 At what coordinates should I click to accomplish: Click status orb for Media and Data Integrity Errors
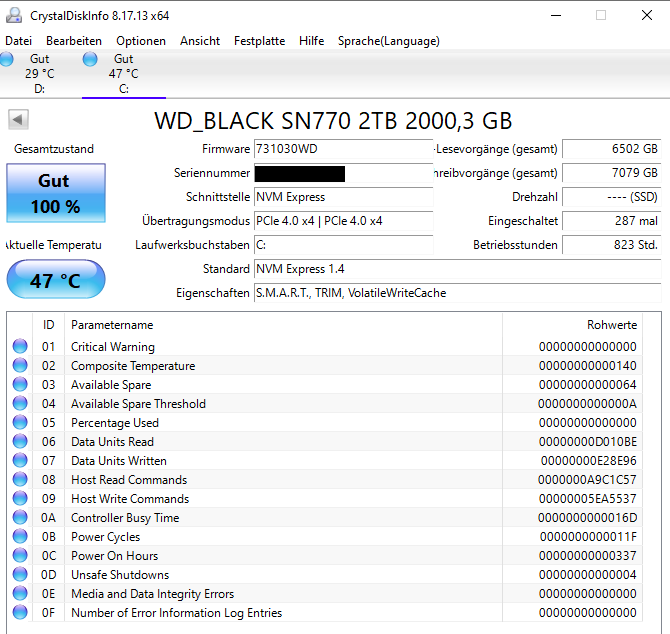[20, 593]
